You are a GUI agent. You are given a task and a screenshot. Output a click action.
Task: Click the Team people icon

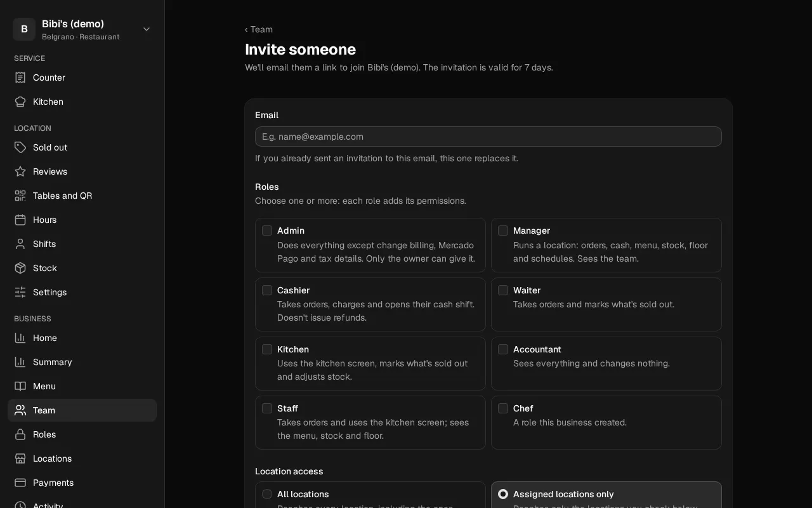(20, 410)
